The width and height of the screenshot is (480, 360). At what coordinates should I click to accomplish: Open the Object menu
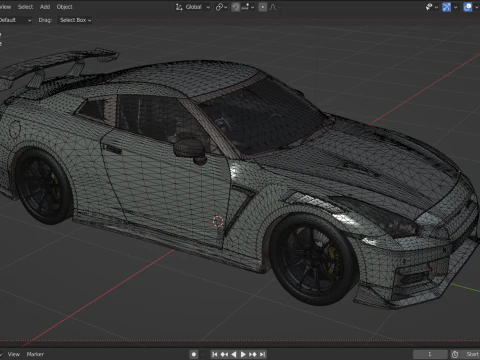pos(64,7)
